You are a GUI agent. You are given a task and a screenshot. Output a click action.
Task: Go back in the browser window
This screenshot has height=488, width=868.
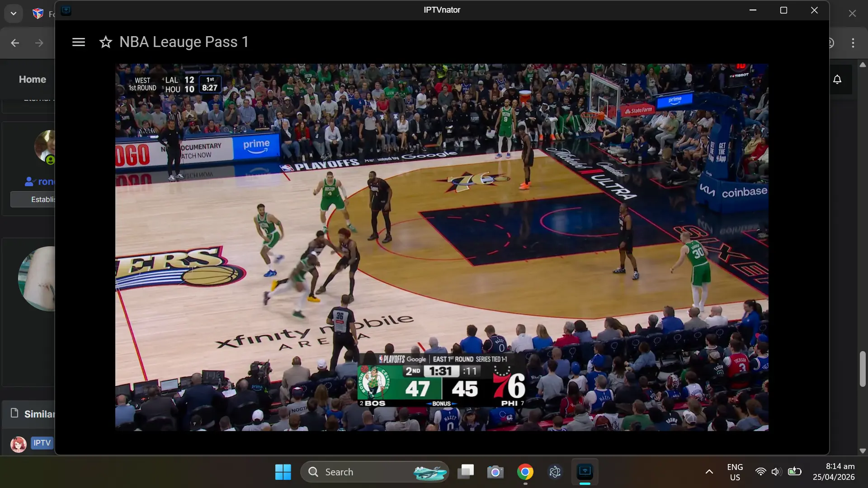click(15, 43)
